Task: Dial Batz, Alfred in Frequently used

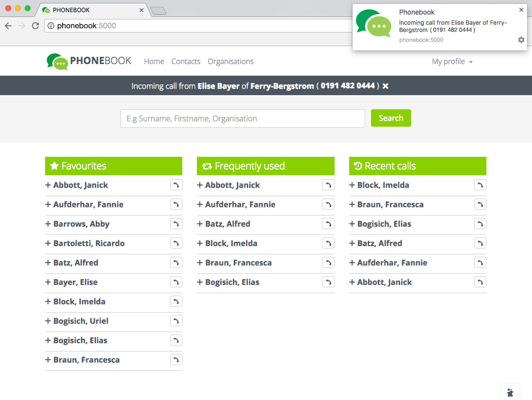Action: point(328,224)
